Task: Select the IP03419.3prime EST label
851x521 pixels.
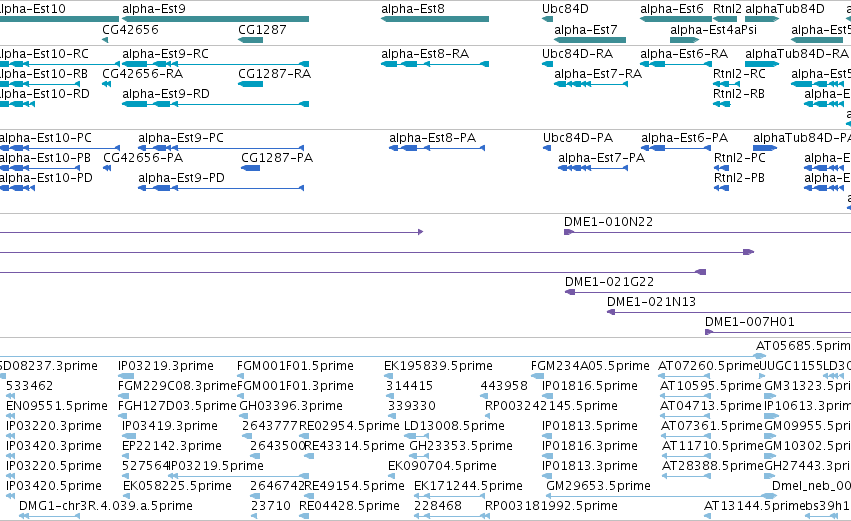Action: (170, 426)
